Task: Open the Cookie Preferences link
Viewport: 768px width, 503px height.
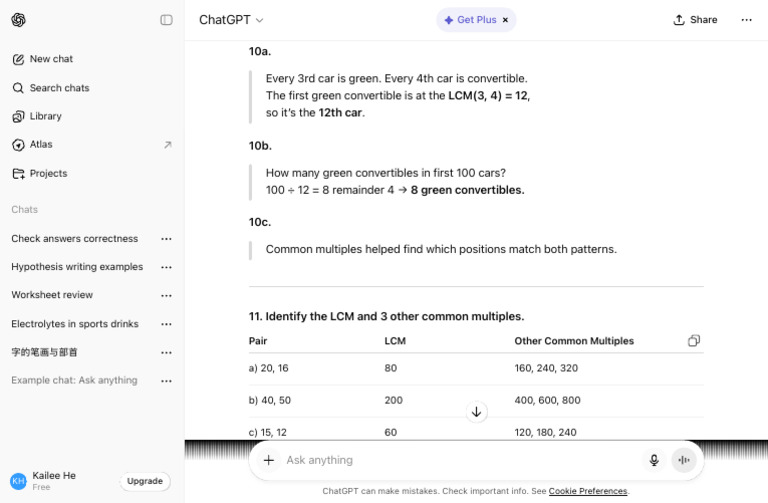Action: click(588, 491)
